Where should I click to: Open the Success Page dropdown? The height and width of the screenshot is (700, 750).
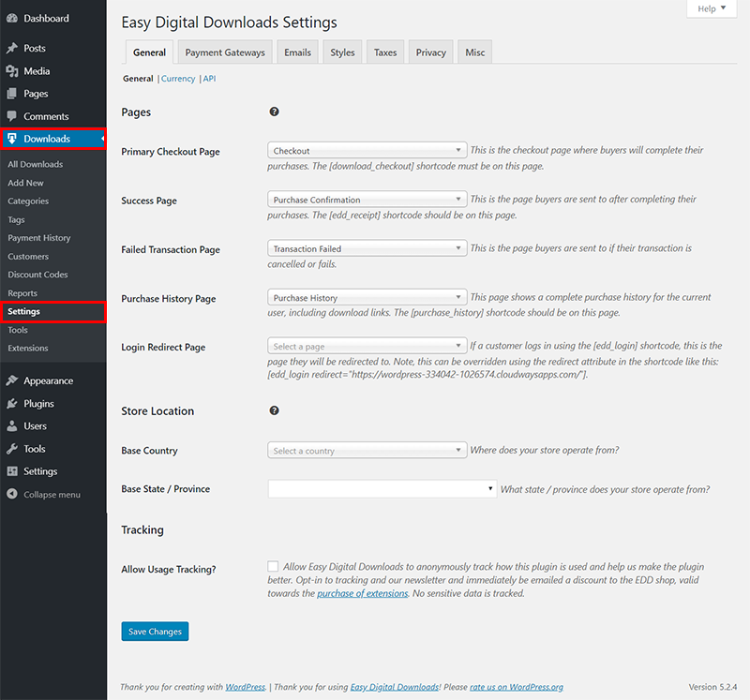[367, 200]
